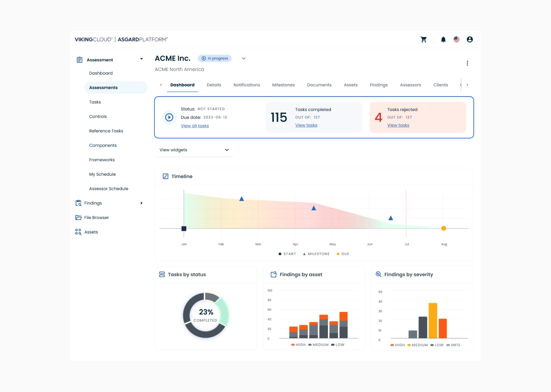Click the orange High bar in severity chart
This screenshot has height=392, width=551.
point(443,328)
